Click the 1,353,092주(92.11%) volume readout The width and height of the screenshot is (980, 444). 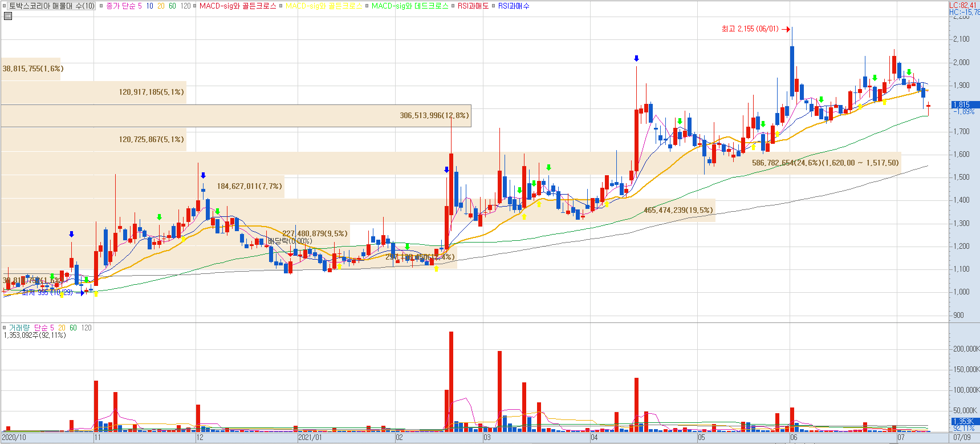coord(35,336)
